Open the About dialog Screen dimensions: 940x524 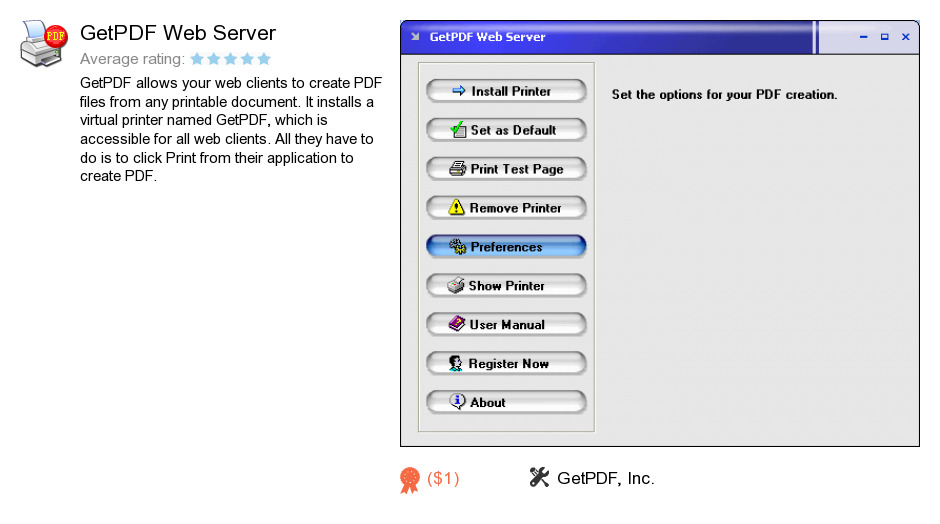coord(506,402)
